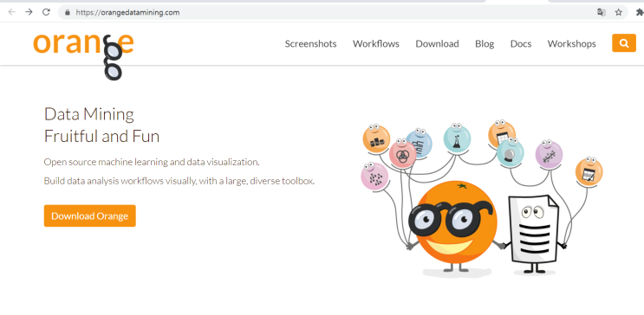Image resolution: width=644 pixels, height=315 pixels.
Task: Open the Blog link
Action: 485,43
